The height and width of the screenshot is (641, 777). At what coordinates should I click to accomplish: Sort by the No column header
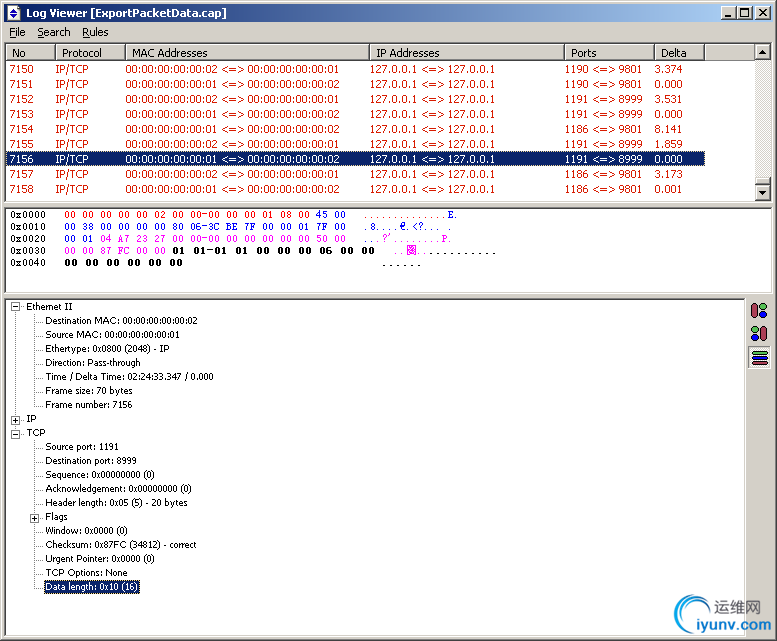click(30, 53)
